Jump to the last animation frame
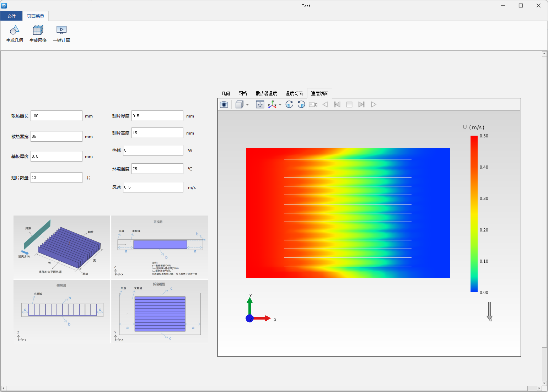This screenshot has height=392, width=548. (x=361, y=104)
